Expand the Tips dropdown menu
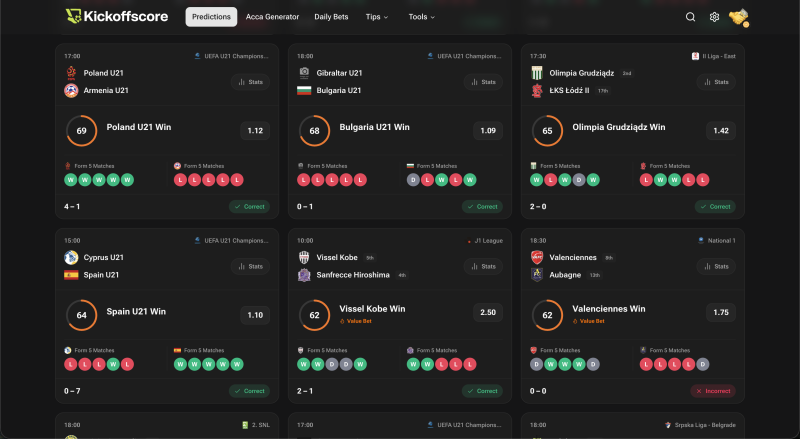This screenshot has width=800, height=439. pos(377,17)
